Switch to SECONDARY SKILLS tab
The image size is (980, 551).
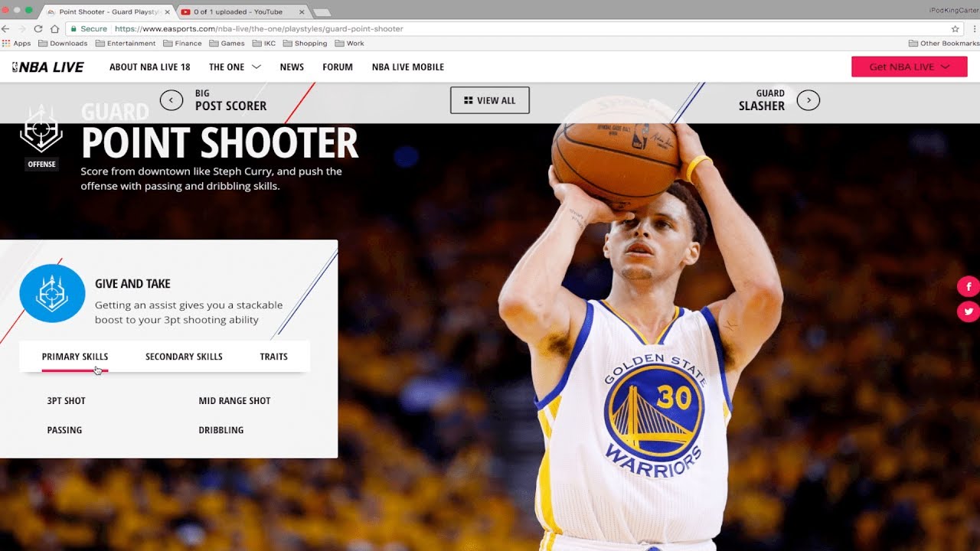(x=184, y=357)
